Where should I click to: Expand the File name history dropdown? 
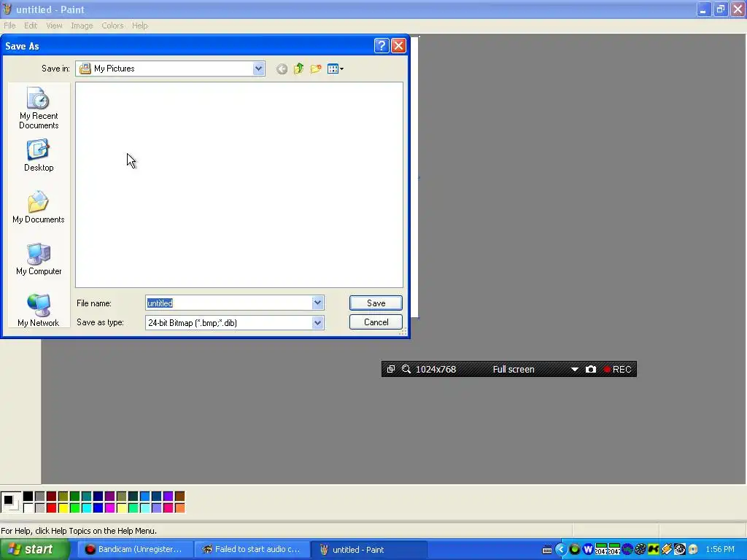(318, 303)
